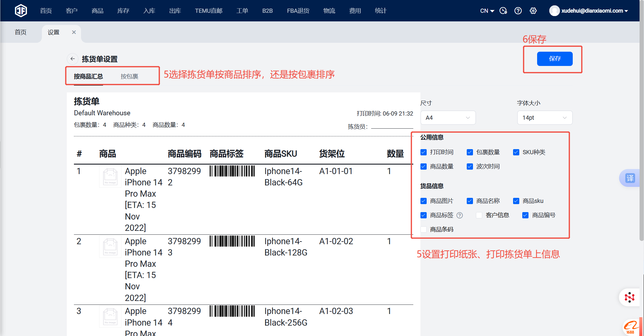Open the 客户 menu

[x=72, y=11]
